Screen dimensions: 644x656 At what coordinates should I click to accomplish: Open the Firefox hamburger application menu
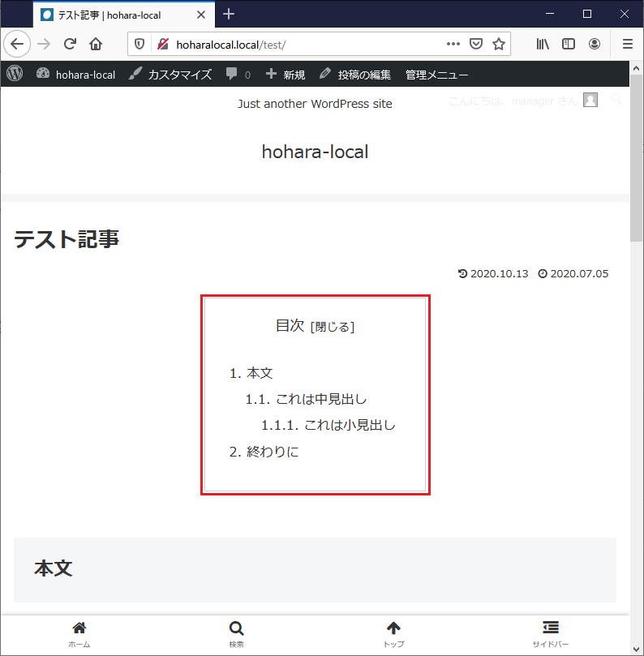point(627,44)
